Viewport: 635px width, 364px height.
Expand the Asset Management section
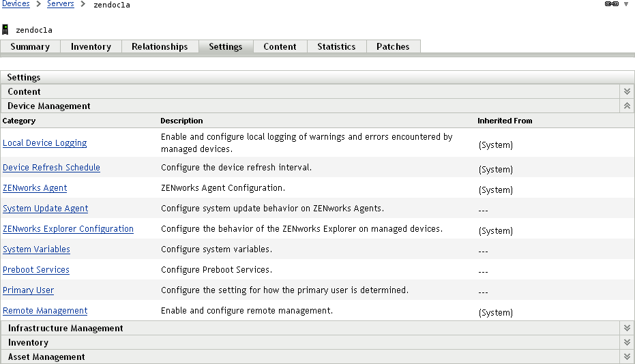pyautogui.click(x=627, y=357)
